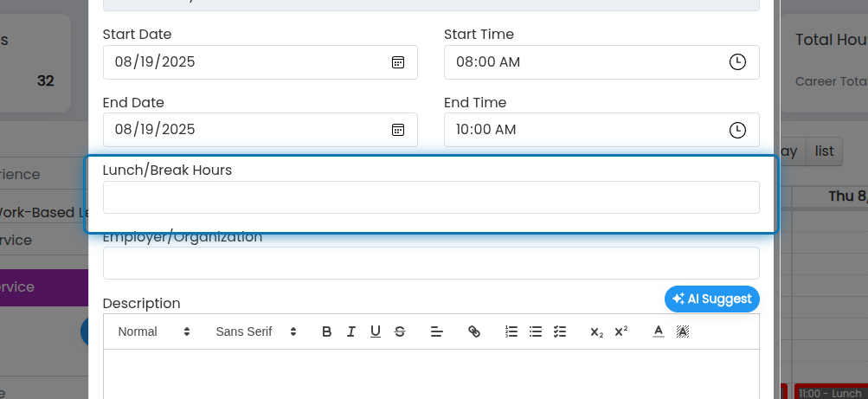
Task: Open the text alignment dropdown
Action: pyautogui.click(x=437, y=331)
